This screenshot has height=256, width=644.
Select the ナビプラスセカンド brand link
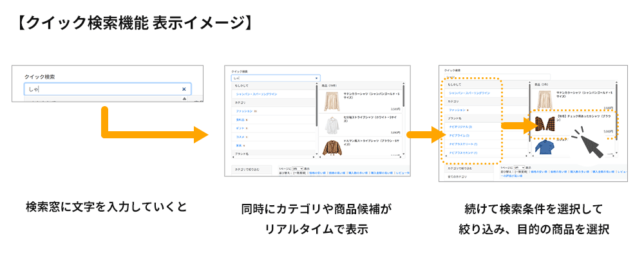coord(463,152)
